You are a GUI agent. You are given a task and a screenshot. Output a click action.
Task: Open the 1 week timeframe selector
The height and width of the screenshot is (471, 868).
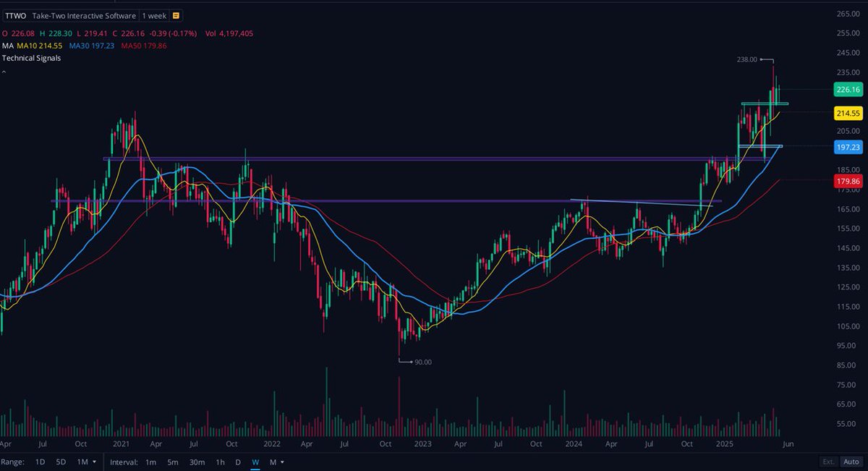tap(154, 15)
